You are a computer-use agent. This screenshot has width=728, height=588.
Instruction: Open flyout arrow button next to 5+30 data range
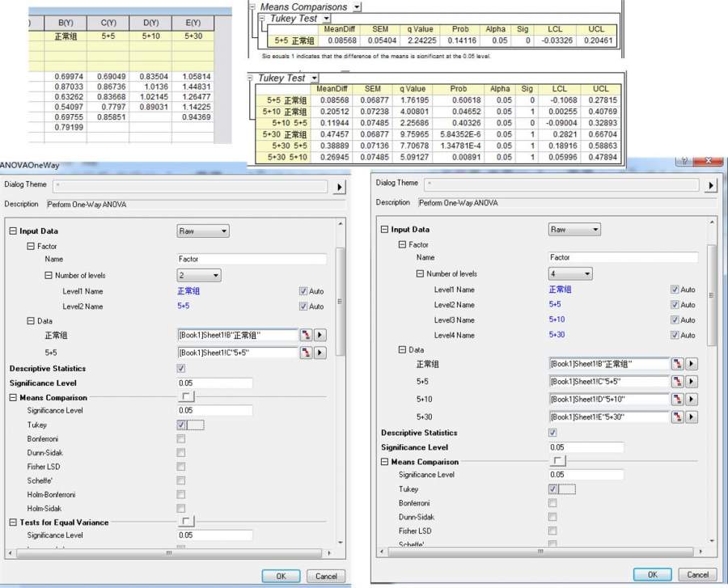point(692,417)
